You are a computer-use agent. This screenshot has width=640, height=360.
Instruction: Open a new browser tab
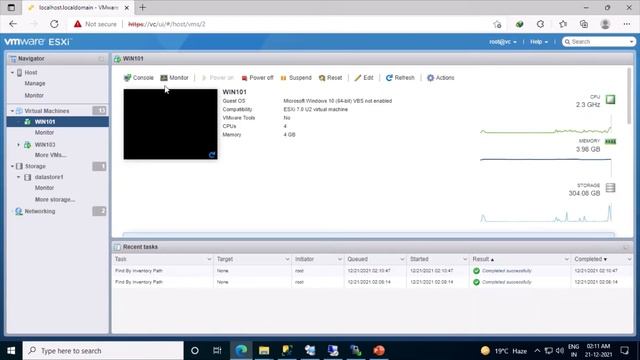click(x=142, y=7)
